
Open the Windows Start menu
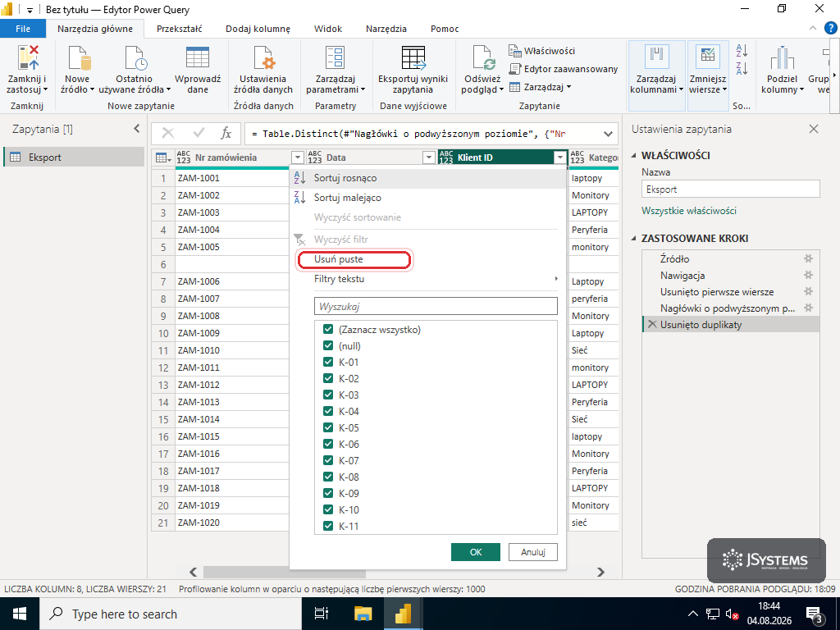[20, 614]
